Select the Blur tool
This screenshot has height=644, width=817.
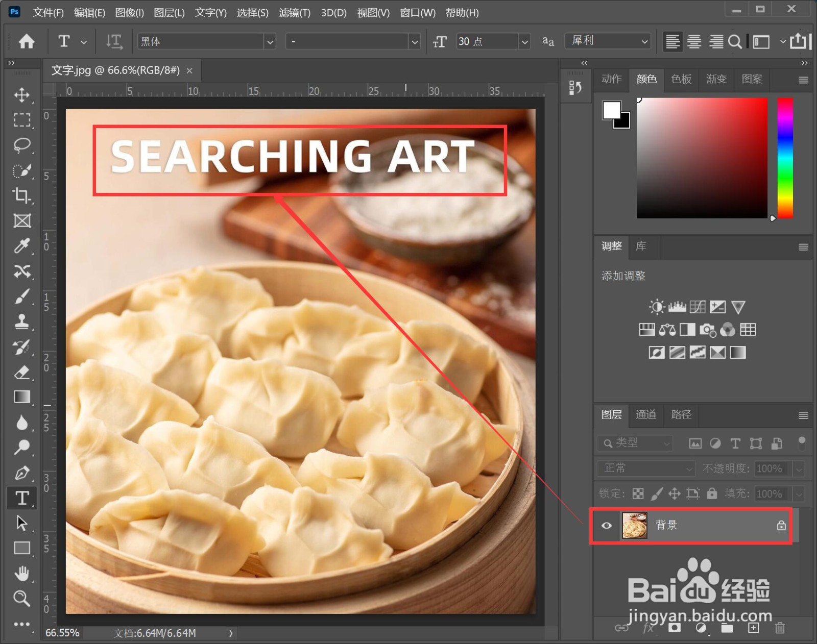[21, 423]
